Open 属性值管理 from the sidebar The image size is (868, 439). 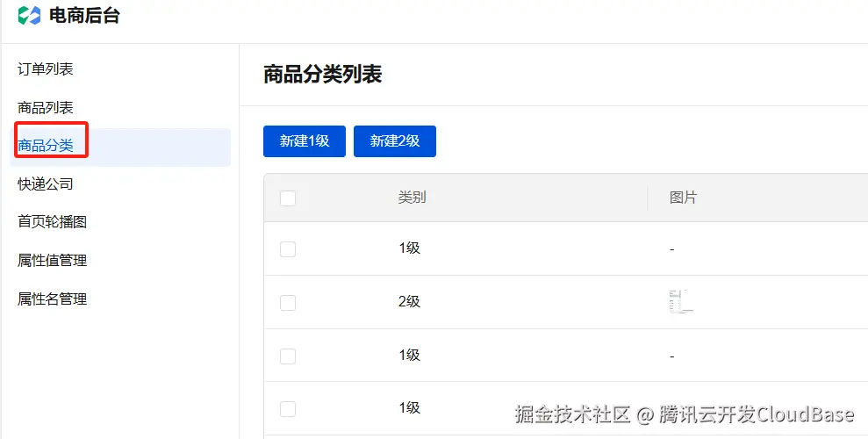(x=53, y=261)
